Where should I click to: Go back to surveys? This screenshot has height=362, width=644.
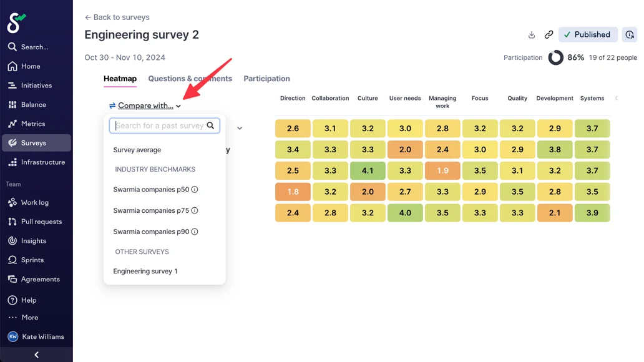coord(117,17)
